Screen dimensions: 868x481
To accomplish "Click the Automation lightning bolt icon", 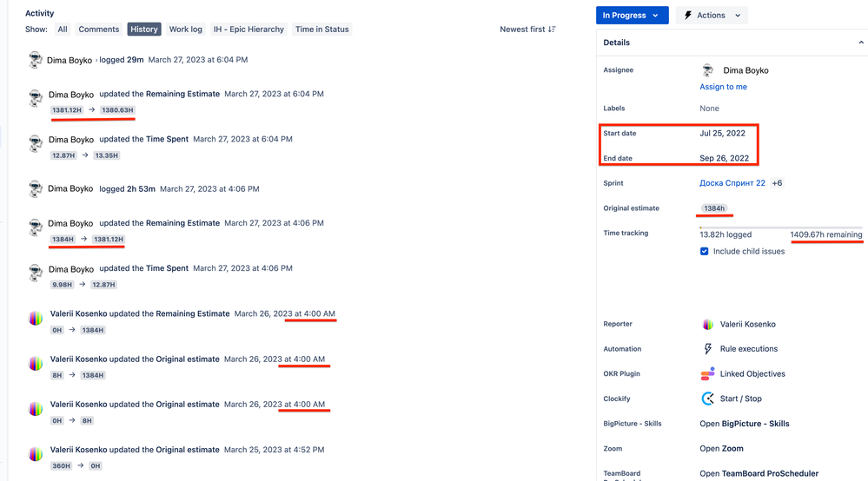I will tap(707, 349).
